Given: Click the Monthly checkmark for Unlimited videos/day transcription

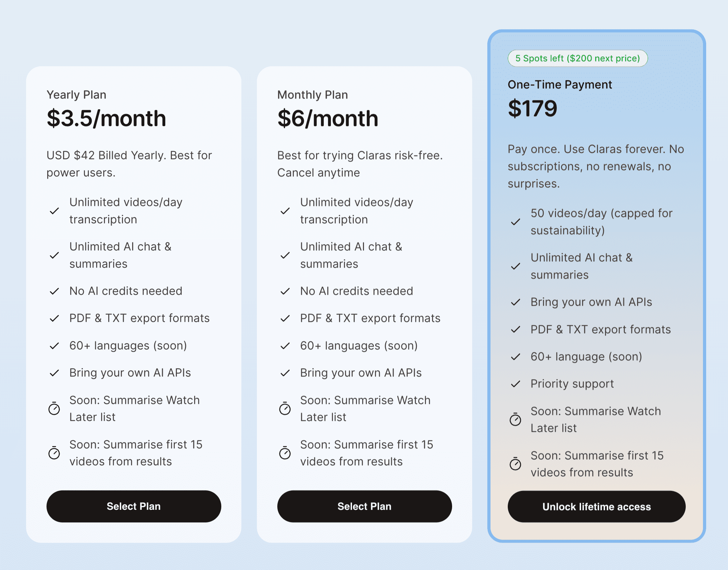Looking at the screenshot, I should tap(285, 211).
